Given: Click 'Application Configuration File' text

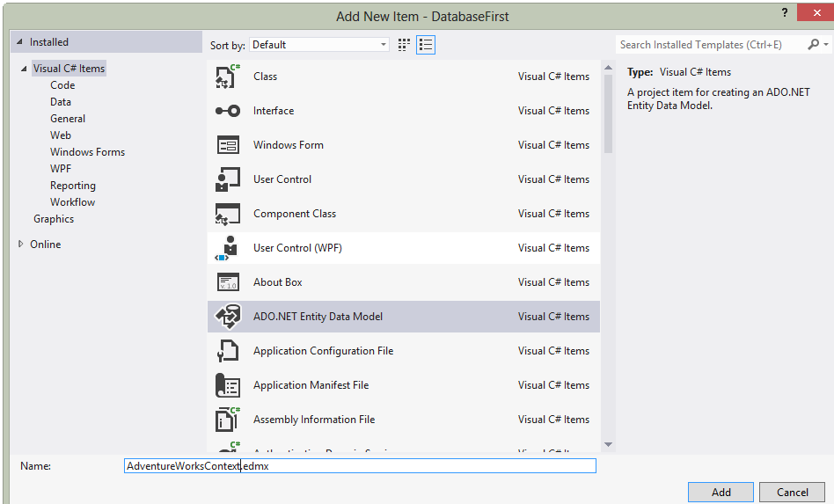Looking at the screenshot, I should coord(324,351).
